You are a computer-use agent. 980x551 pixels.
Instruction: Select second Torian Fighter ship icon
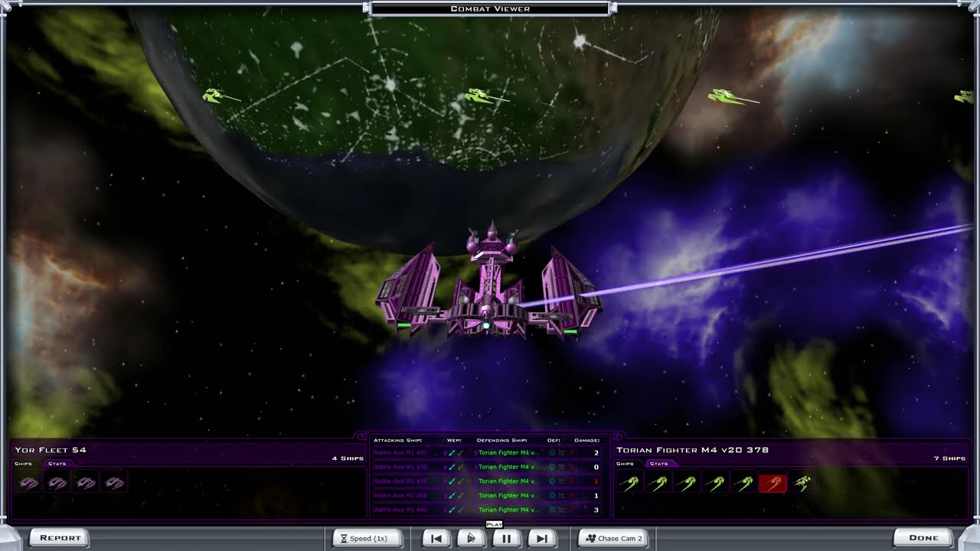(x=658, y=483)
